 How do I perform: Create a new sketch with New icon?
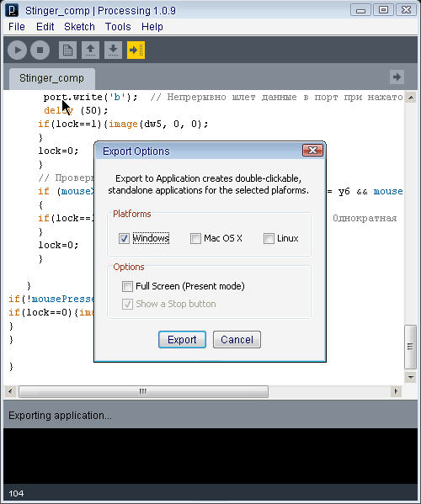coord(67,50)
